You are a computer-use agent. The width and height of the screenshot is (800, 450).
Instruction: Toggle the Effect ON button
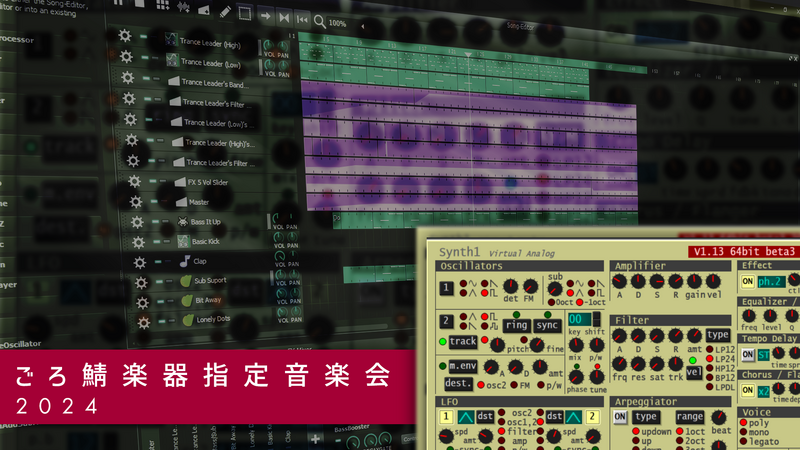point(747,281)
